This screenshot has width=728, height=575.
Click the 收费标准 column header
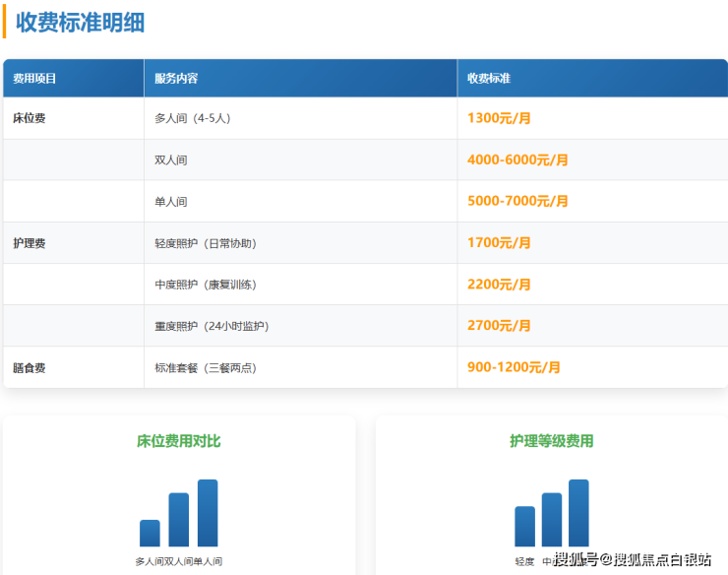click(x=489, y=79)
